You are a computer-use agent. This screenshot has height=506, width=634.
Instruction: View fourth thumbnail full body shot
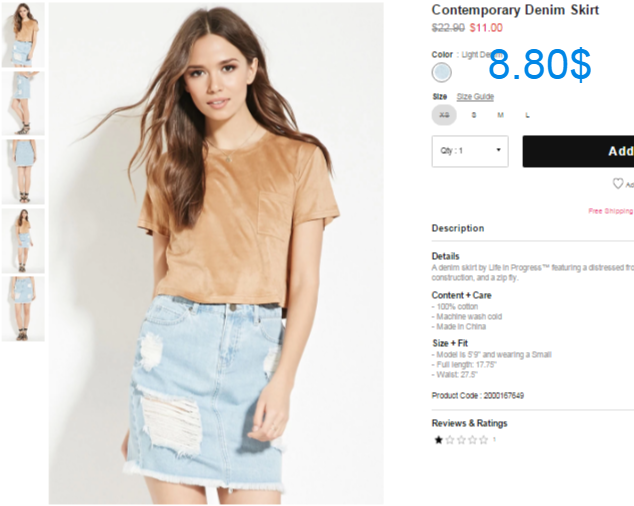click(23, 241)
